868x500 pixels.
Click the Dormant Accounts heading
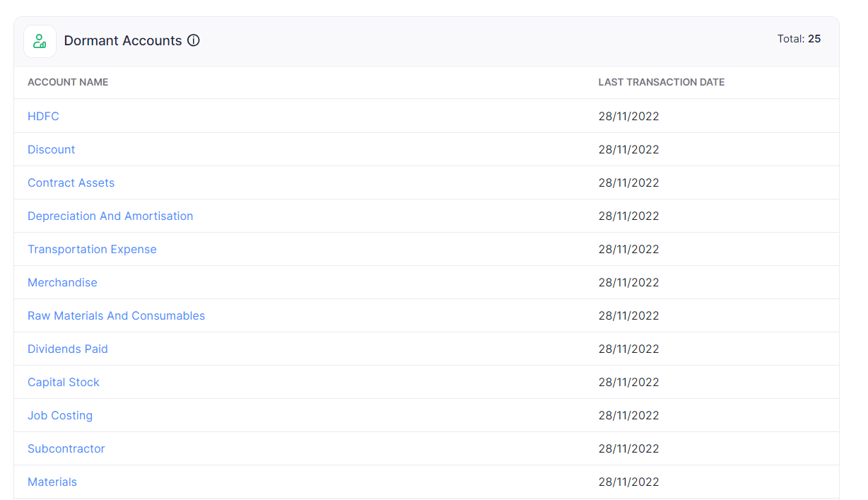122,40
